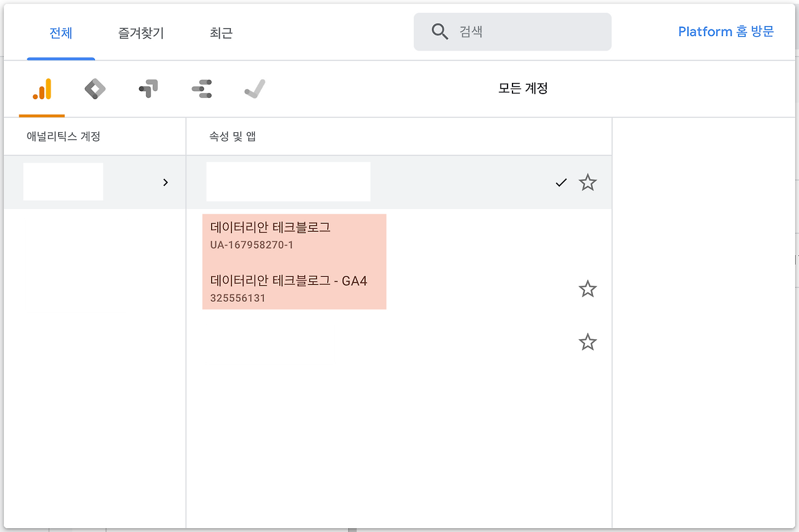Click property ID UA-167958270-1
The height and width of the screenshot is (532, 799).
pyautogui.click(x=252, y=245)
